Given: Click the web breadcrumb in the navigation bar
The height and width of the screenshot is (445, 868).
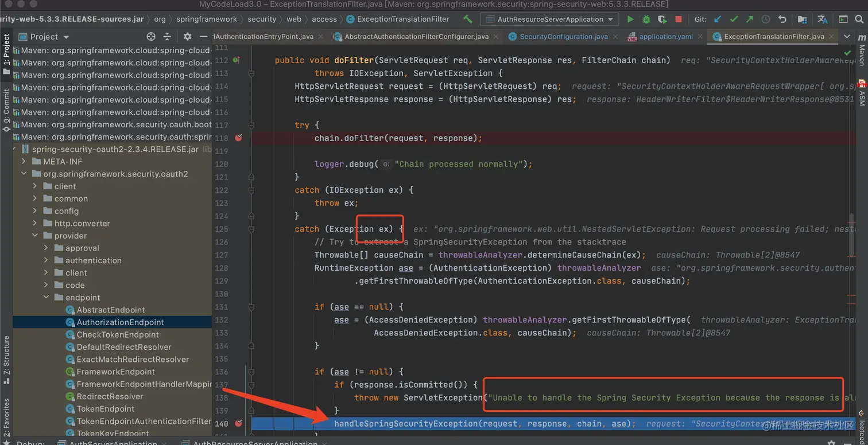Looking at the screenshot, I should (x=294, y=19).
